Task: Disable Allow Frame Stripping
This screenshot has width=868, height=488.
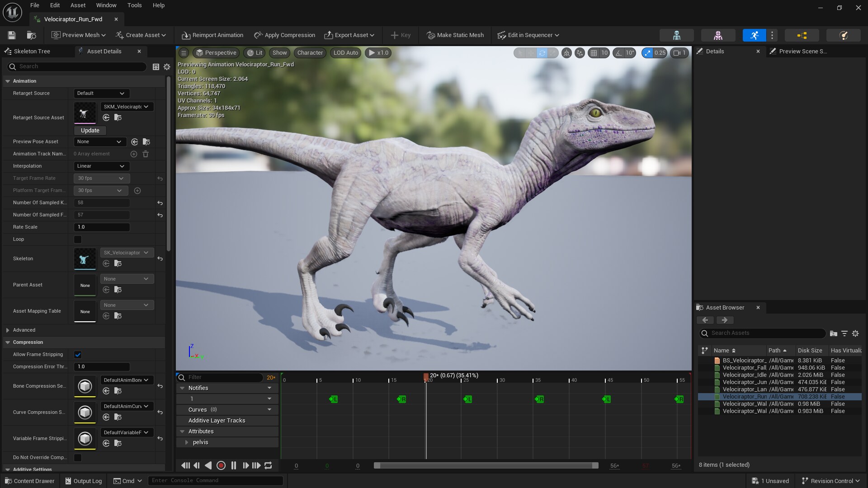Action: pyautogui.click(x=78, y=355)
